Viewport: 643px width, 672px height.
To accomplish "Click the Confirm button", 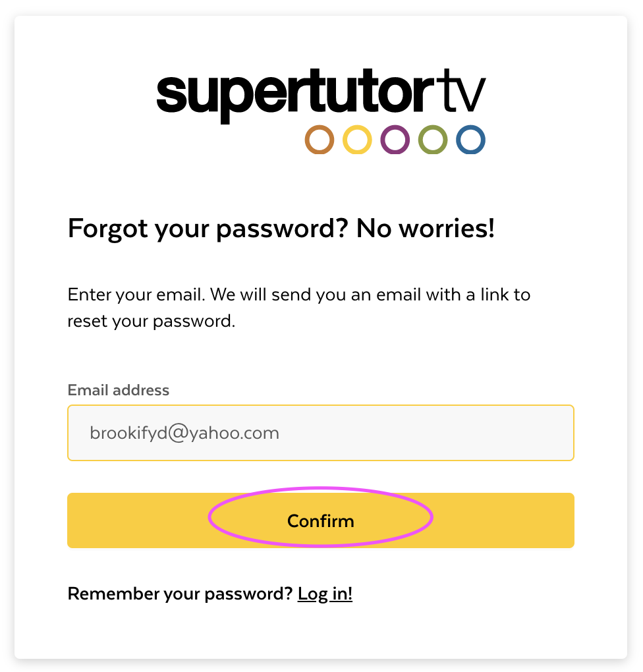I will (321, 520).
